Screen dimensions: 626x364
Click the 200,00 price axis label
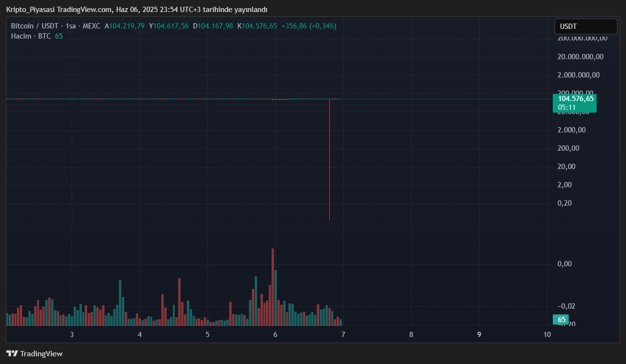[567, 148]
